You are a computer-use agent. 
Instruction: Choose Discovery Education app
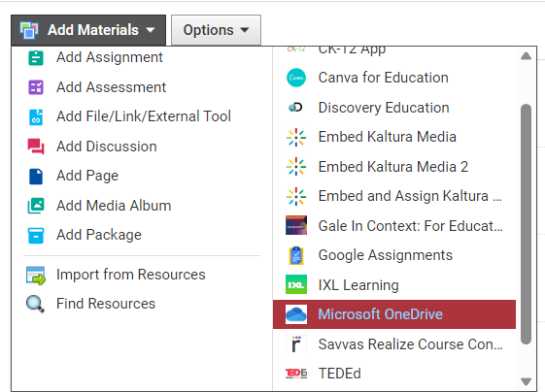coord(394,108)
